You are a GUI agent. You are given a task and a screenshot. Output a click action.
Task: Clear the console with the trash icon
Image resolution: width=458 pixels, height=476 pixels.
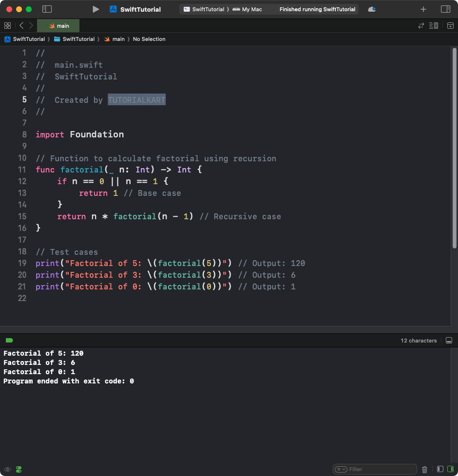click(x=424, y=469)
